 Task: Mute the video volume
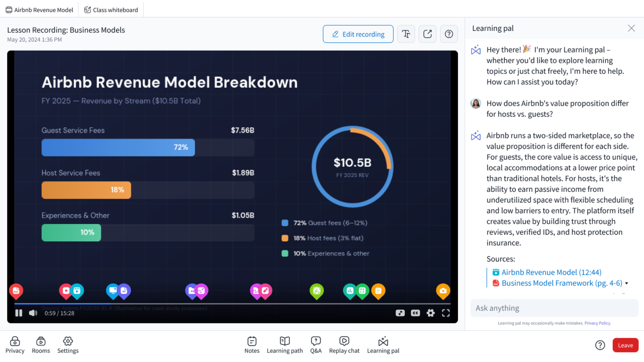click(x=33, y=313)
